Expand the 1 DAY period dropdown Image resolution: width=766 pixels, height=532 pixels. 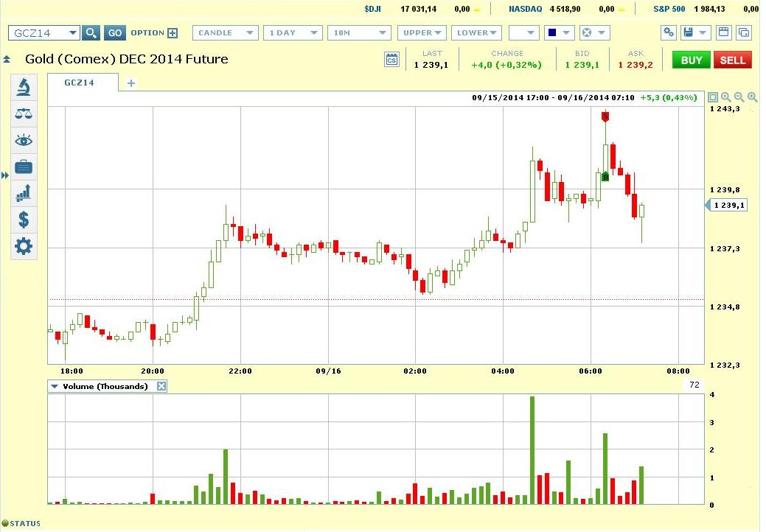click(x=293, y=33)
